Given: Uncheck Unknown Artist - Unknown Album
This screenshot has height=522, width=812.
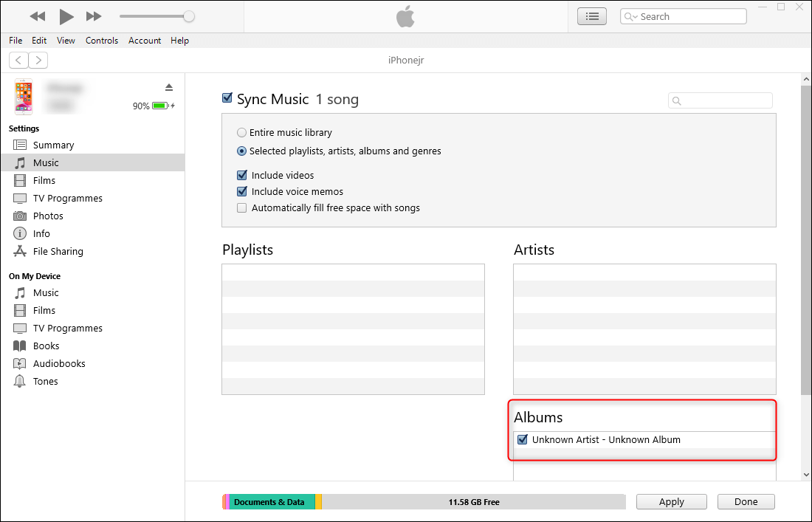Looking at the screenshot, I should click(523, 439).
